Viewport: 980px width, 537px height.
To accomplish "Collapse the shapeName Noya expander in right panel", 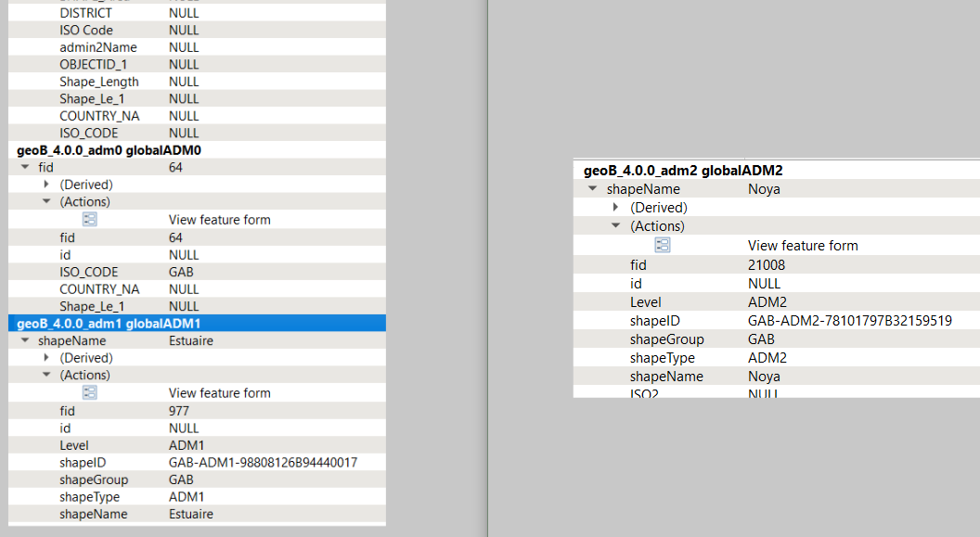I will point(592,188).
